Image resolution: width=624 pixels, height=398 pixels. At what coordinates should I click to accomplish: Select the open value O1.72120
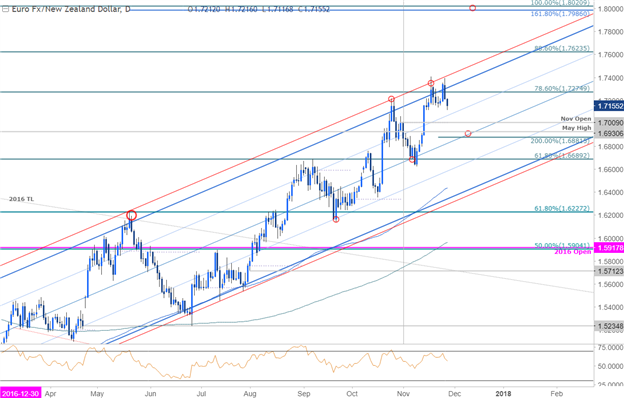[204, 9]
